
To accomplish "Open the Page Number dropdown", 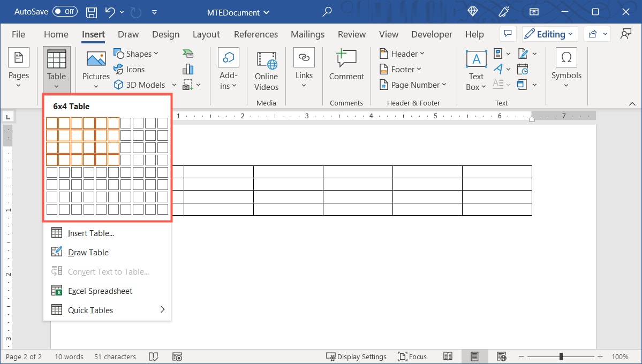I will 413,85.
